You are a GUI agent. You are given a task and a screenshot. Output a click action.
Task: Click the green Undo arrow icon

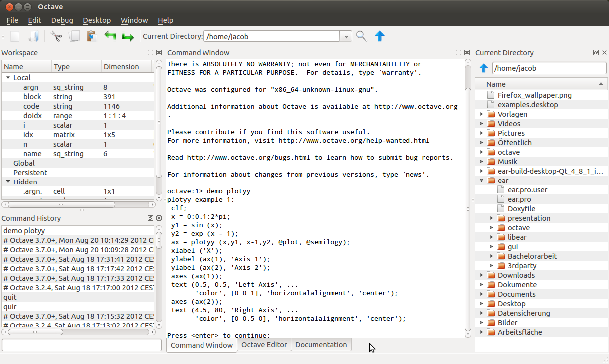point(110,36)
